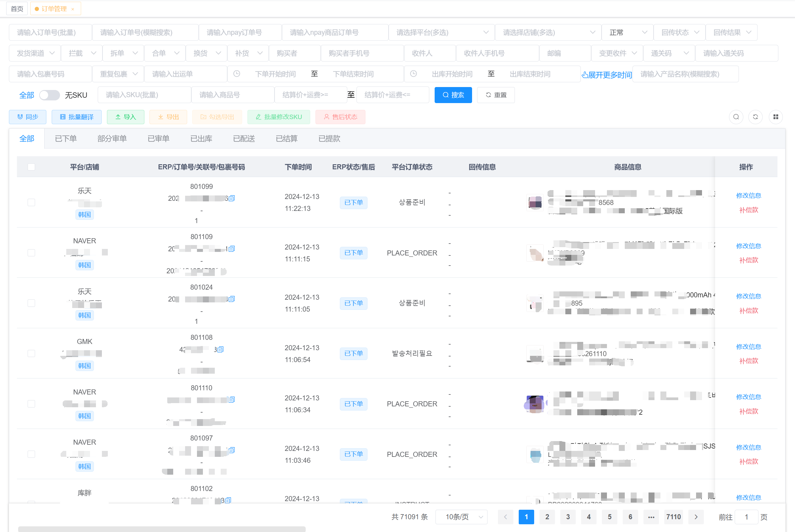
Task: Switch to the 已结算 tab
Action: pos(286,138)
